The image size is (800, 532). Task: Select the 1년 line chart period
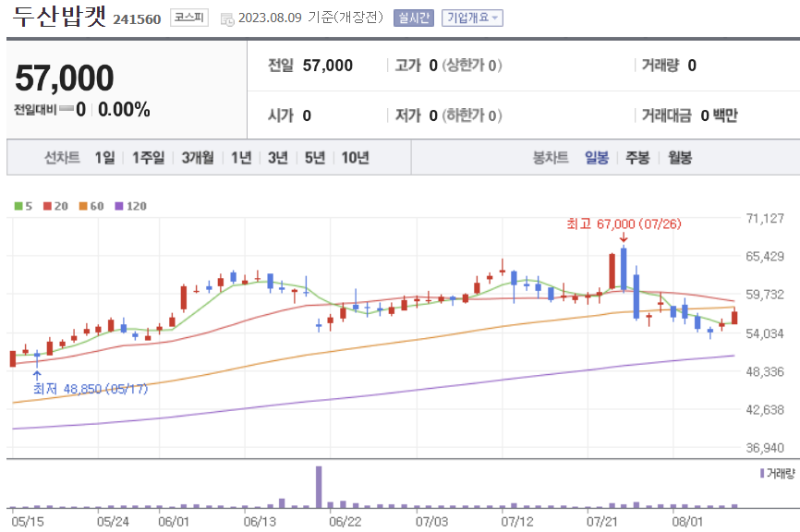pyautogui.click(x=241, y=158)
